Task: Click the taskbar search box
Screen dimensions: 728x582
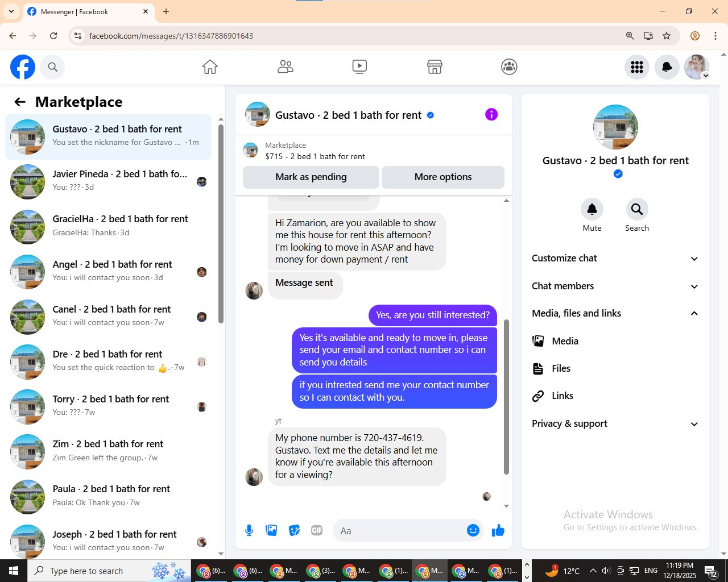Action: (109, 571)
